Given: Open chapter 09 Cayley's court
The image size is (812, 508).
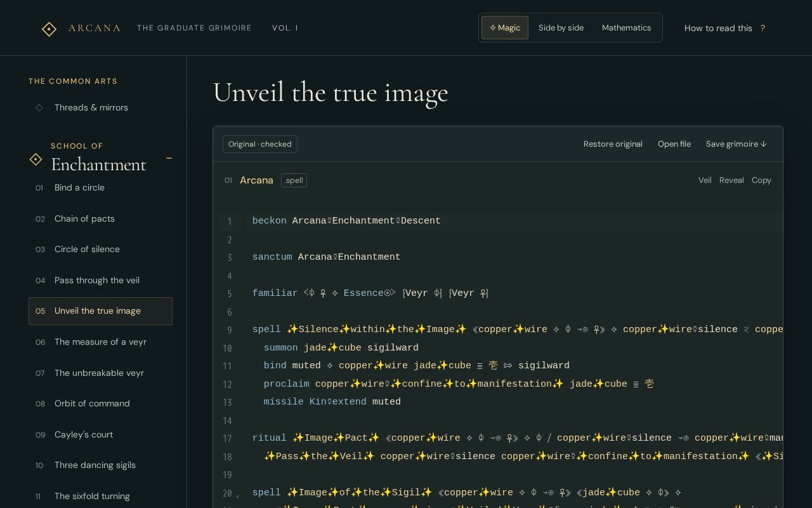Looking at the screenshot, I should pos(100,434).
